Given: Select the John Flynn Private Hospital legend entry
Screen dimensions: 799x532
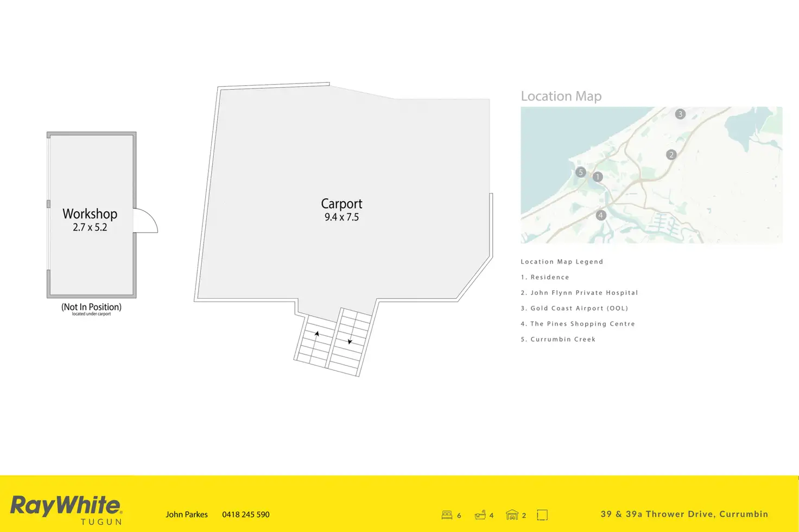Looking at the screenshot, I should (579, 293).
